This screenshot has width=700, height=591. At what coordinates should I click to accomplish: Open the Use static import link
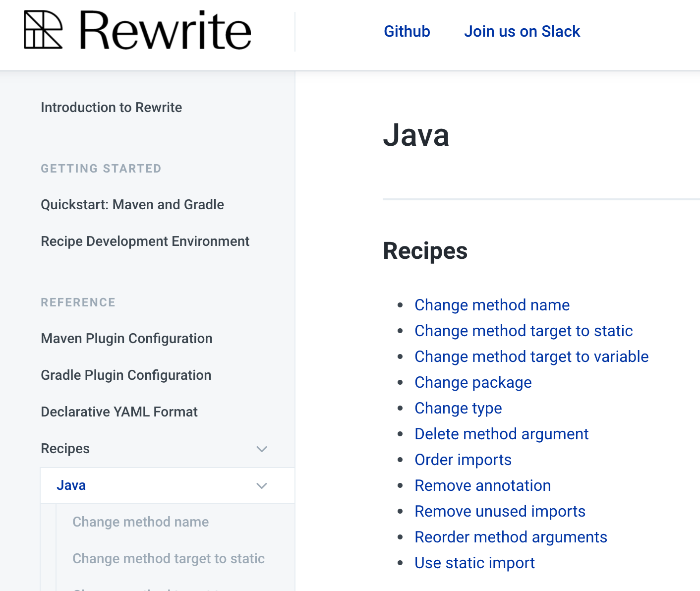pos(475,563)
